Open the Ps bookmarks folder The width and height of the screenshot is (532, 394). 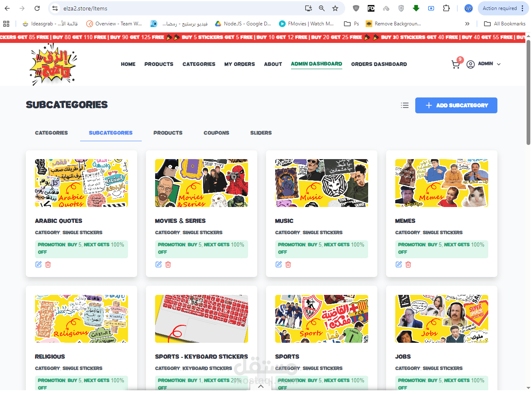(351, 24)
